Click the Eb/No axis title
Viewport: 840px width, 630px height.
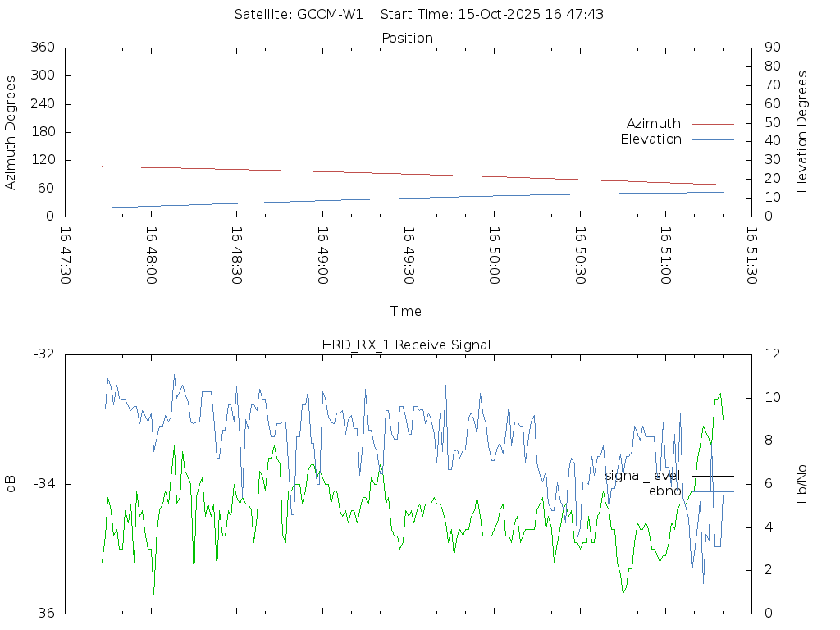point(802,483)
